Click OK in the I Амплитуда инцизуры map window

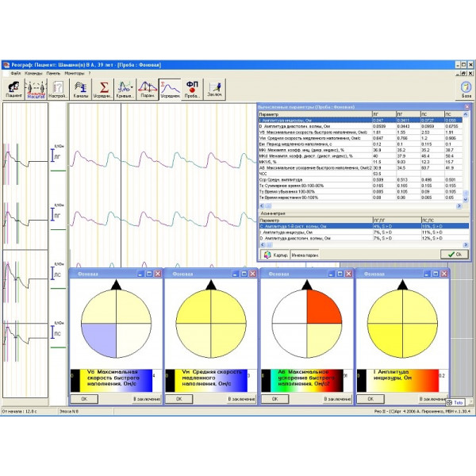(x=370, y=399)
